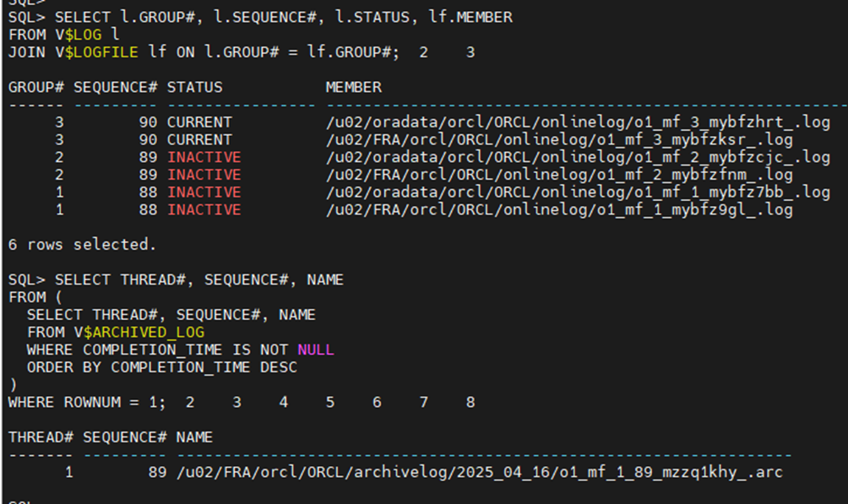848x504 pixels.
Task: Click the "6 rows selected." message
Action: click(x=82, y=245)
